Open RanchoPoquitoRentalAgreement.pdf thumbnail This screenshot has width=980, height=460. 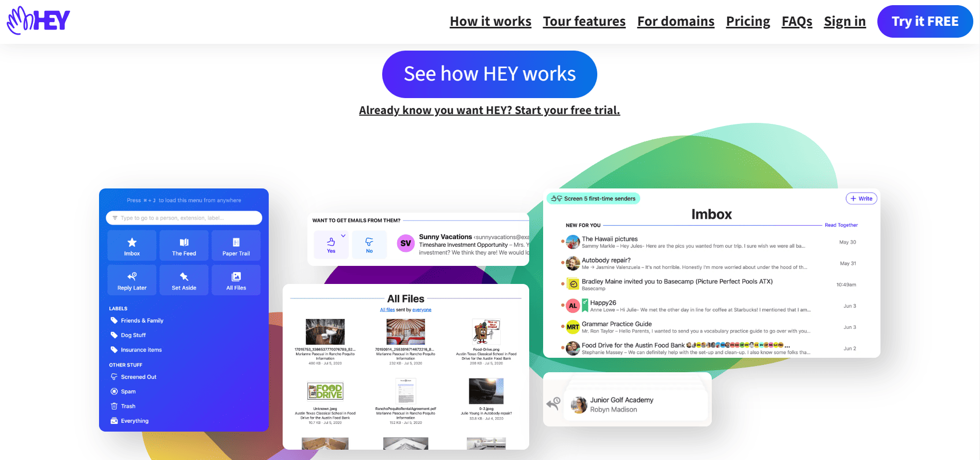(405, 391)
